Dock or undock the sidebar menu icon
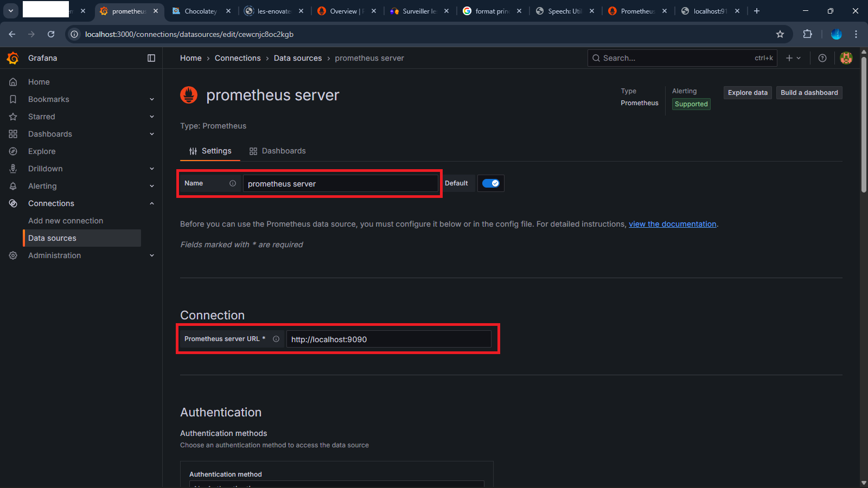The image size is (868, 488). (x=151, y=58)
